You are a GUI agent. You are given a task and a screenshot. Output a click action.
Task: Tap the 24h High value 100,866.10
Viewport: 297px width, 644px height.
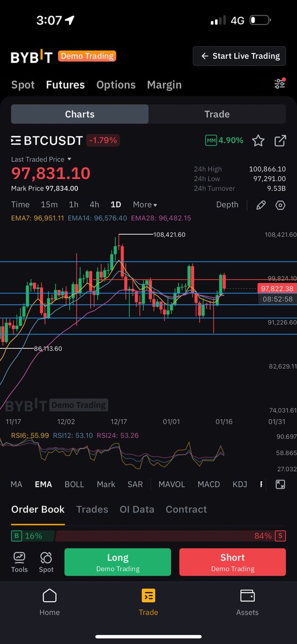[x=268, y=169]
